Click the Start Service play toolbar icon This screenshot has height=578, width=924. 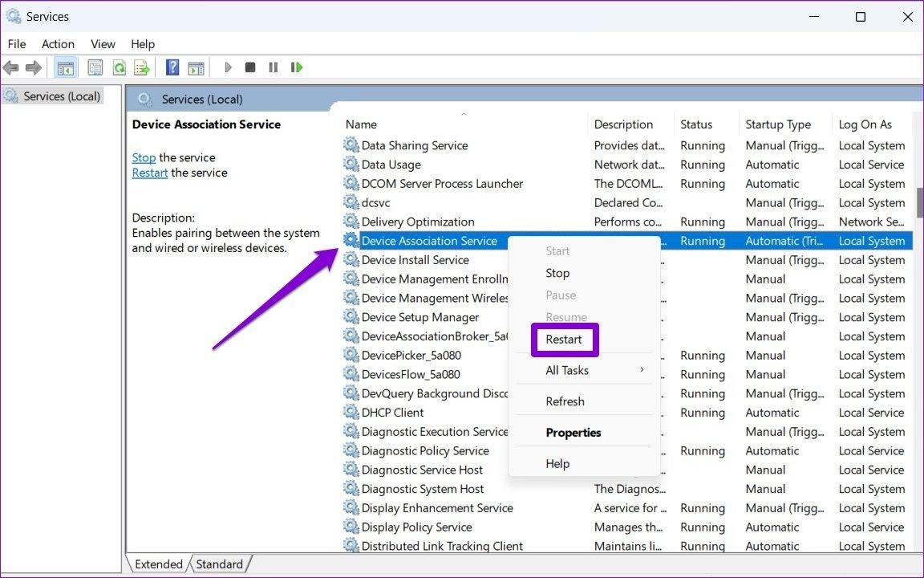[228, 67]
